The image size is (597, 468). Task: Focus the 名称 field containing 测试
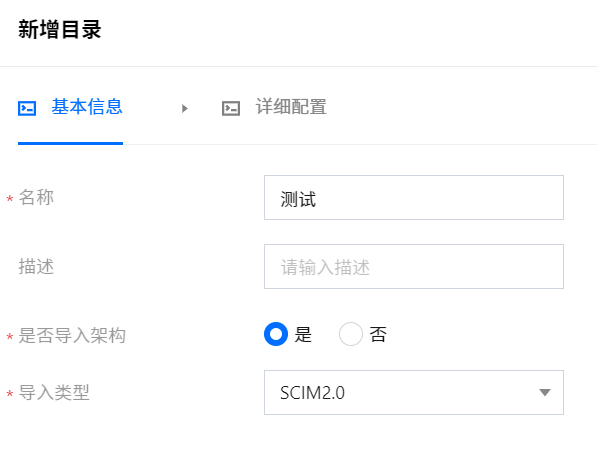(x=414, y=197)
